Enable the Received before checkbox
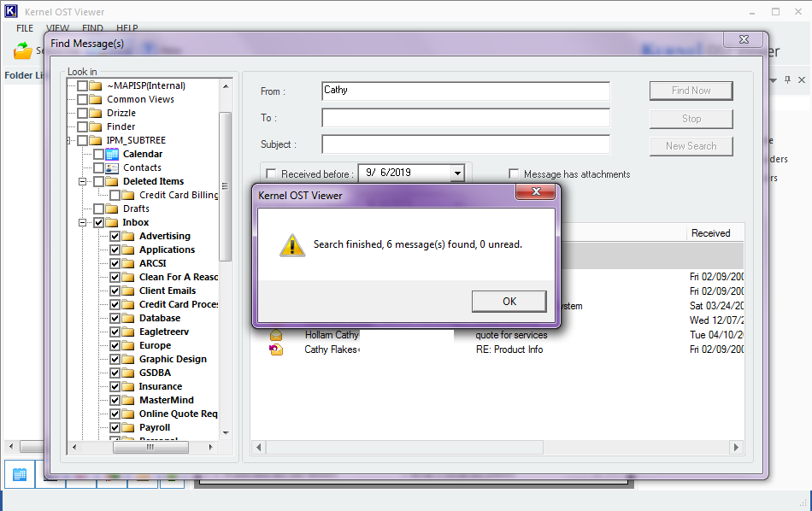 (x=271, y=173)
